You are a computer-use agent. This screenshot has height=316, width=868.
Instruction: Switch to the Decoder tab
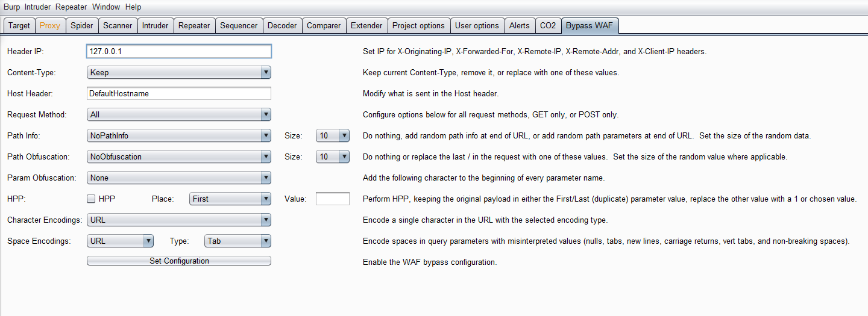[x=282, y=25]
